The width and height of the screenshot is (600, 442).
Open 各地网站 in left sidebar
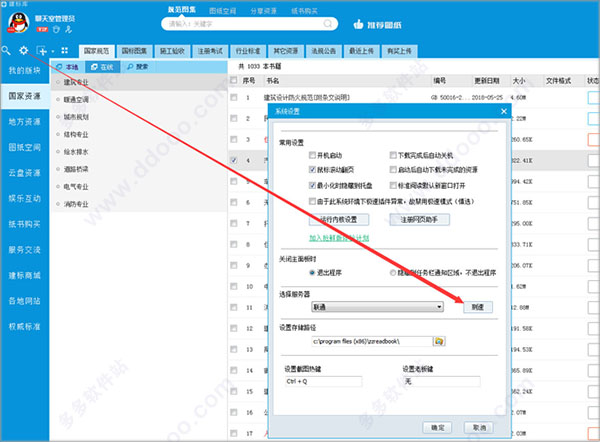click(x=24, y=301)
